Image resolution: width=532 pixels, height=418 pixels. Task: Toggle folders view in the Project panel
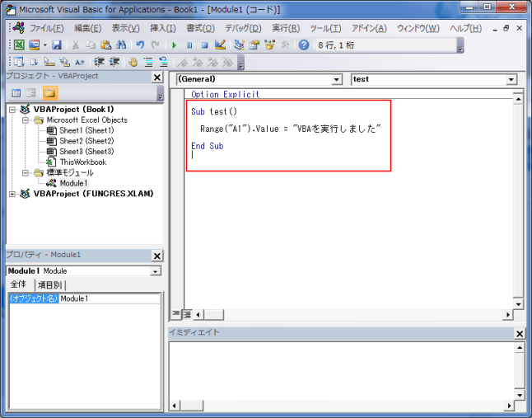(x=50, y=93)
